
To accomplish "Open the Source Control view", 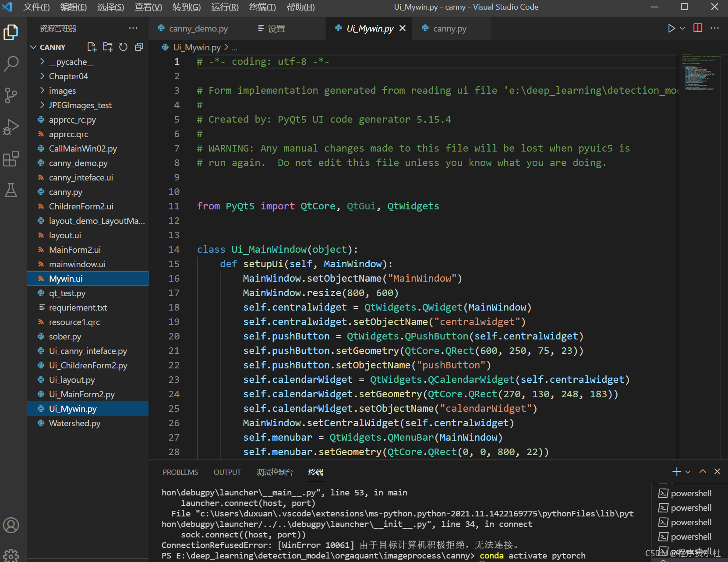I will 11,95.
